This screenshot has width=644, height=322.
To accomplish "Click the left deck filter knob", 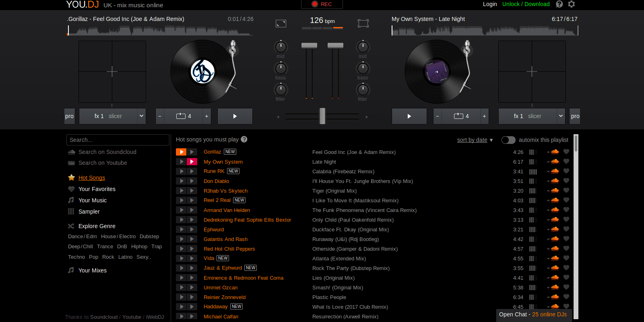I will pyautogui.click(x=281, y=89).
